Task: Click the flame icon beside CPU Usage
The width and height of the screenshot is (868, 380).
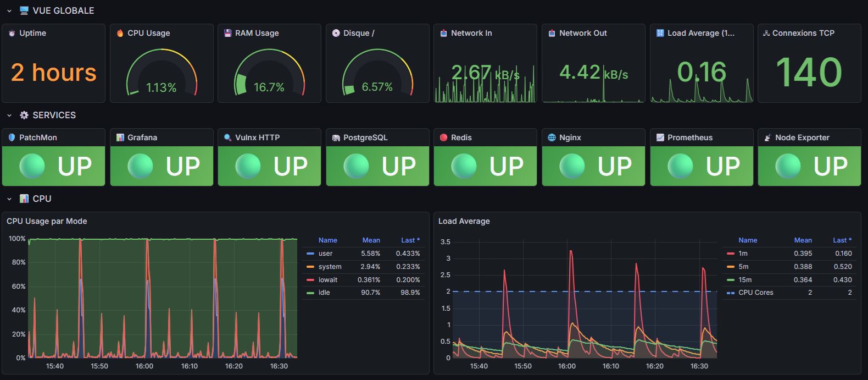Action: (120, 33)
